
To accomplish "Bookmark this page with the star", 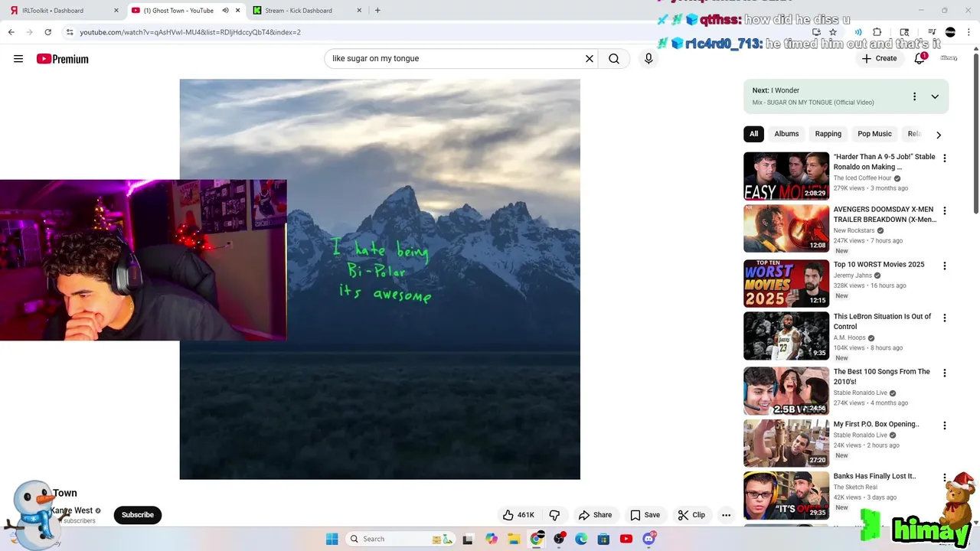I will (833, 32).
